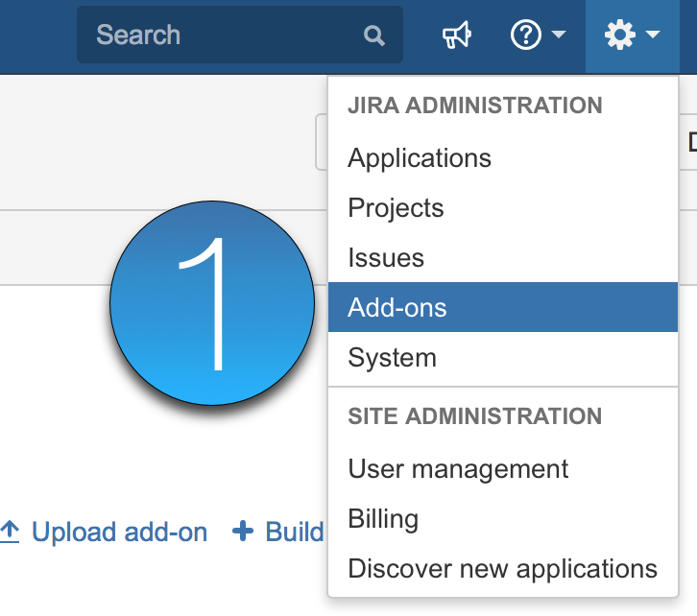
Task: Click the magnifying glass search icon
Action: (x=373, y=36)
